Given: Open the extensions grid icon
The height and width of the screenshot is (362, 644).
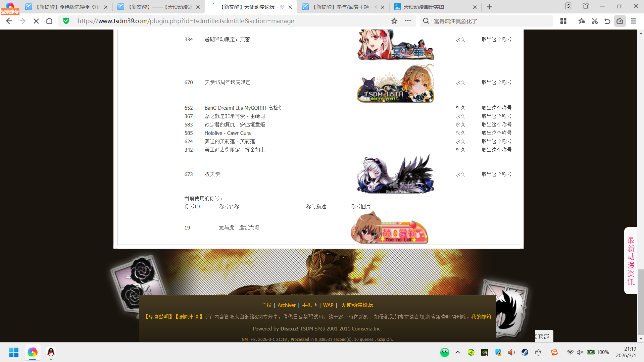Looking at the screenshot, I should tap(563, 21).
